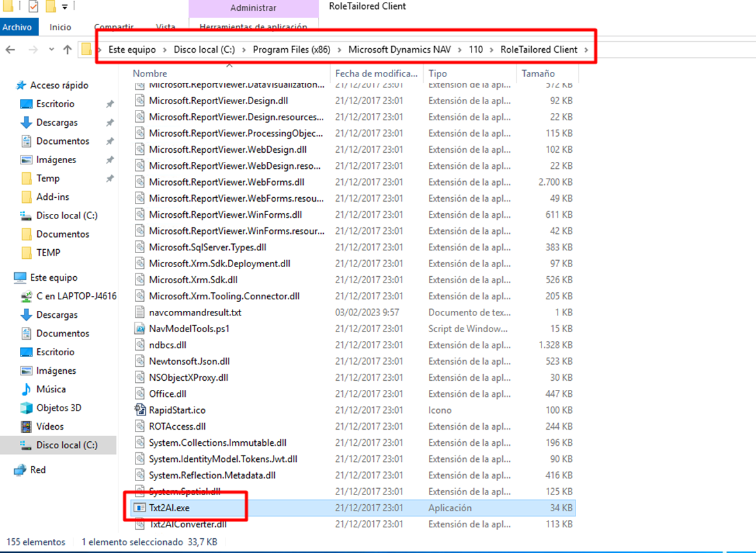Click Este equipo in address bar
This screenshot has height=553, width=756.
pos(132,49)
